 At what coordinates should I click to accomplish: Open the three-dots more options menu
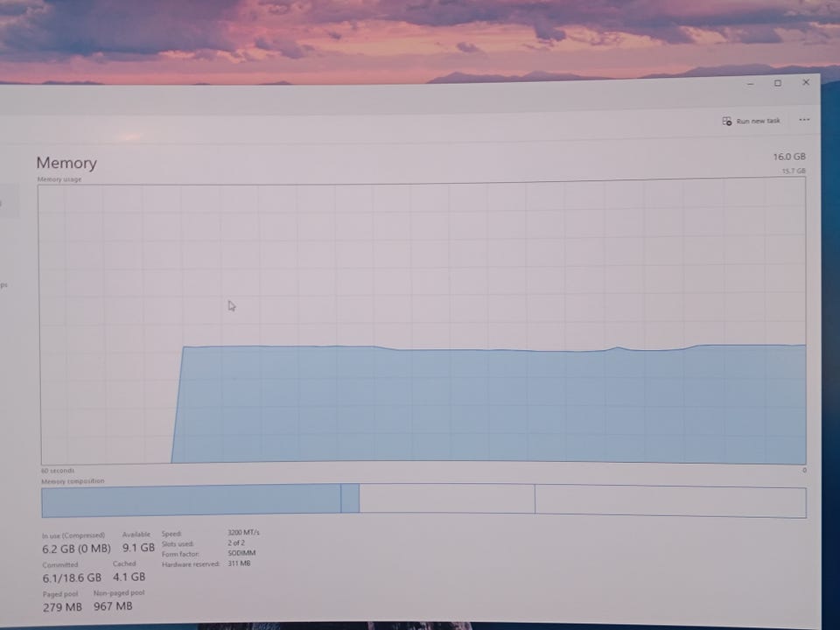point(804,120)
